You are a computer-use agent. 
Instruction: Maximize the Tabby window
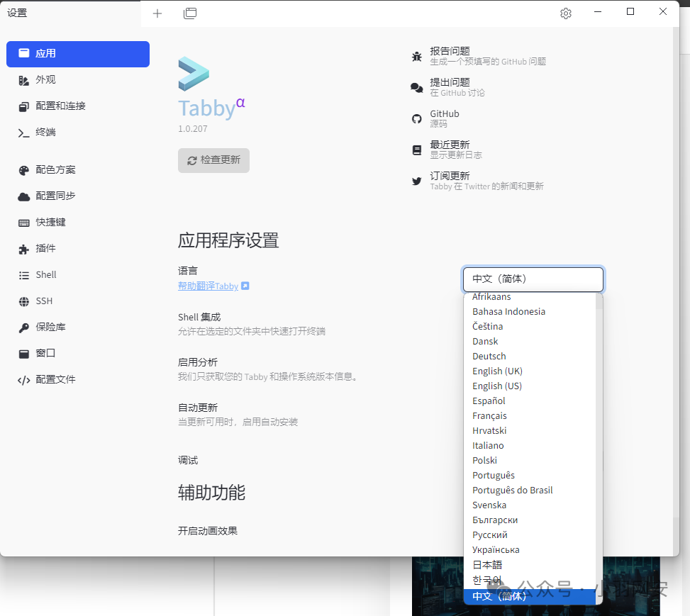point(630,12)
